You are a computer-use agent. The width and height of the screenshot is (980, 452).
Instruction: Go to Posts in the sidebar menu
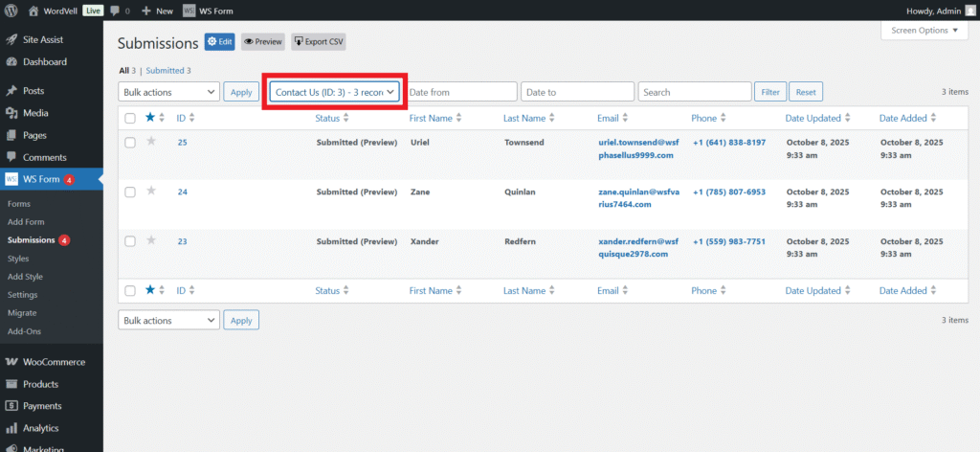pos(33,91)
